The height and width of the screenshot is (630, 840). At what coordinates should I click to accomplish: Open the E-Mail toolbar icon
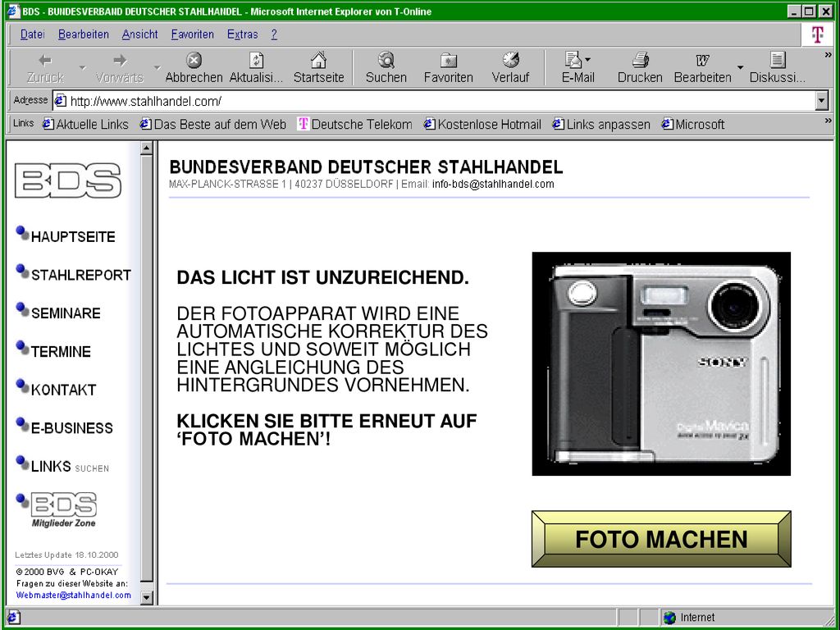click(577, 67)
